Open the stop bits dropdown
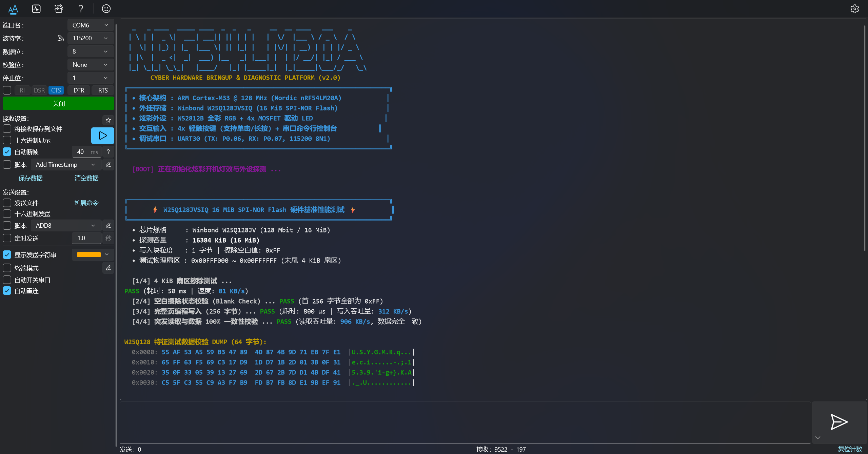The image size is (868, 454). tap(91, 78)
